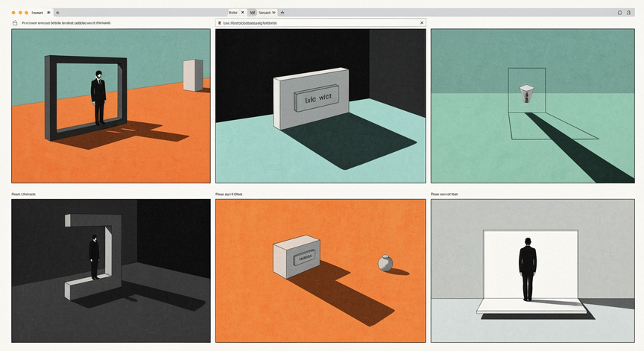Clear the center address field with its X
This screenshot has width=644, height=351.
pyautogui.click(x=422, y=22)
